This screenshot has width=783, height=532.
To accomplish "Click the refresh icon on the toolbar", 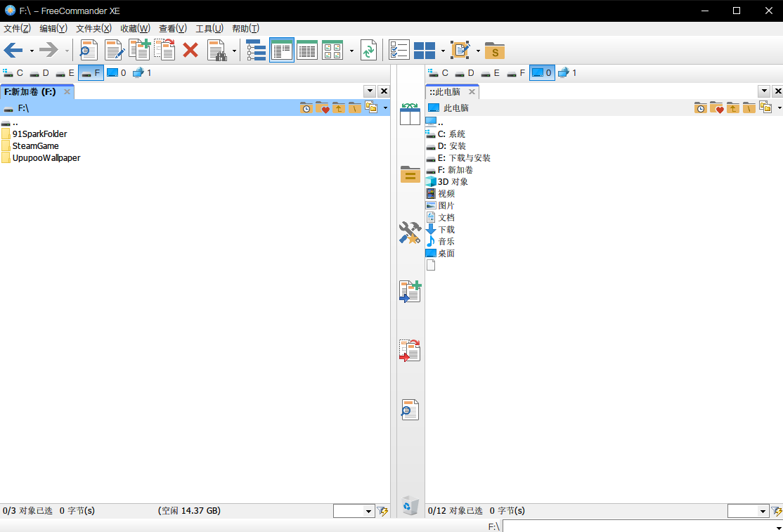I will (x=368, y=50).
